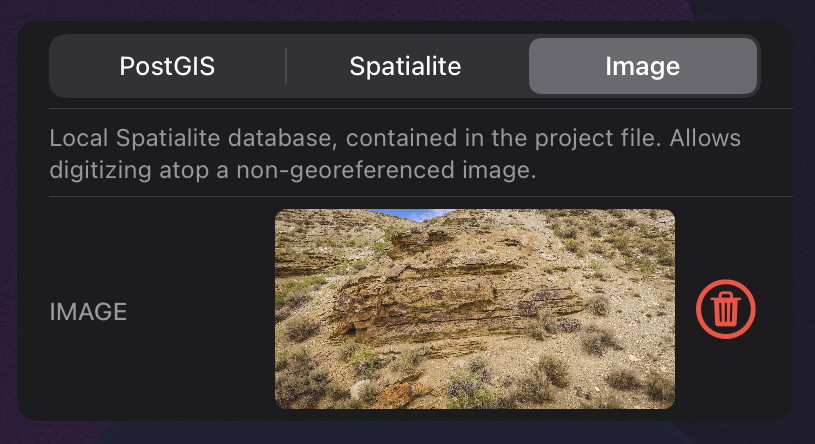Toggle database type to Spatialite
The height and width of the screenshot is (444, 815).
click(x=405, y=67)
